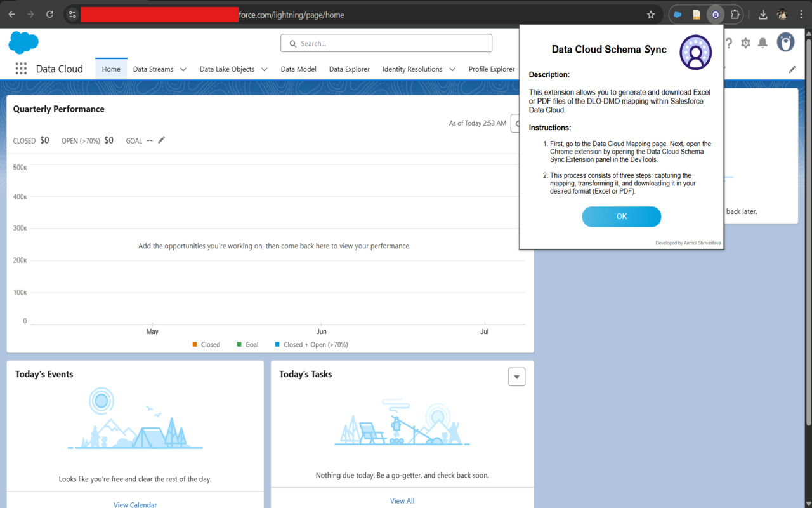Click the 500k y-axis label
The width and height of the screenshot is (812, 508).
(20, 168)
